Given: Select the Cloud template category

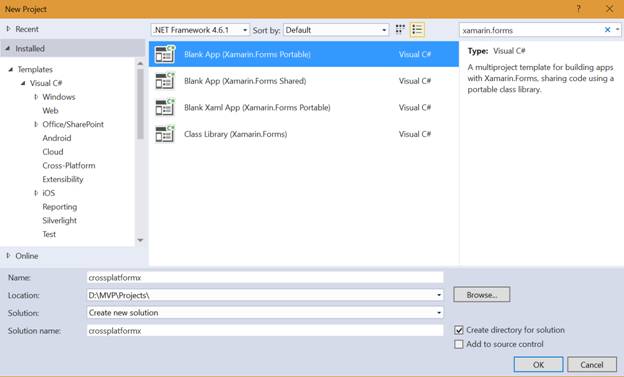Looking at the screenshot, I should (53, 152).
